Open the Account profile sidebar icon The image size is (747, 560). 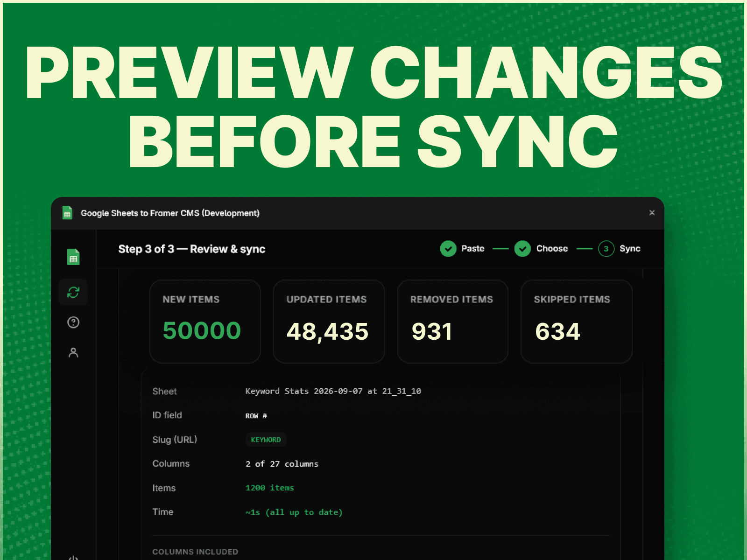73,352
